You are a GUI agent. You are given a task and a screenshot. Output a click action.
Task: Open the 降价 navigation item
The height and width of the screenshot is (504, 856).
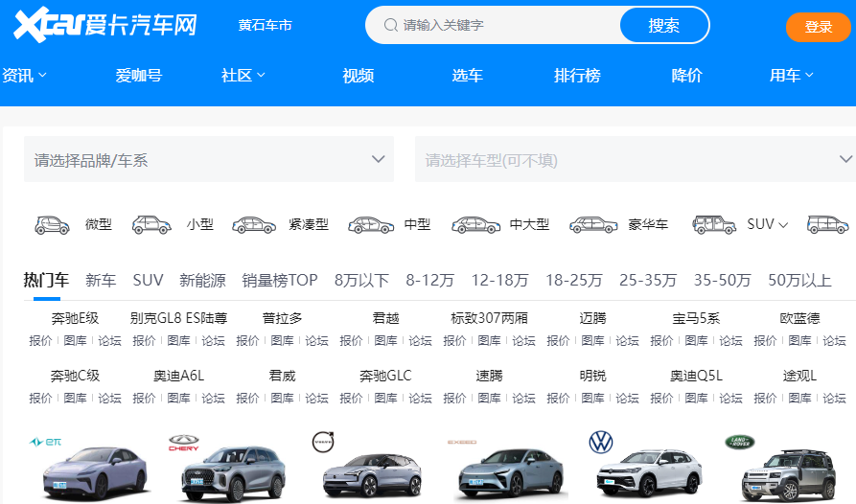686,76
